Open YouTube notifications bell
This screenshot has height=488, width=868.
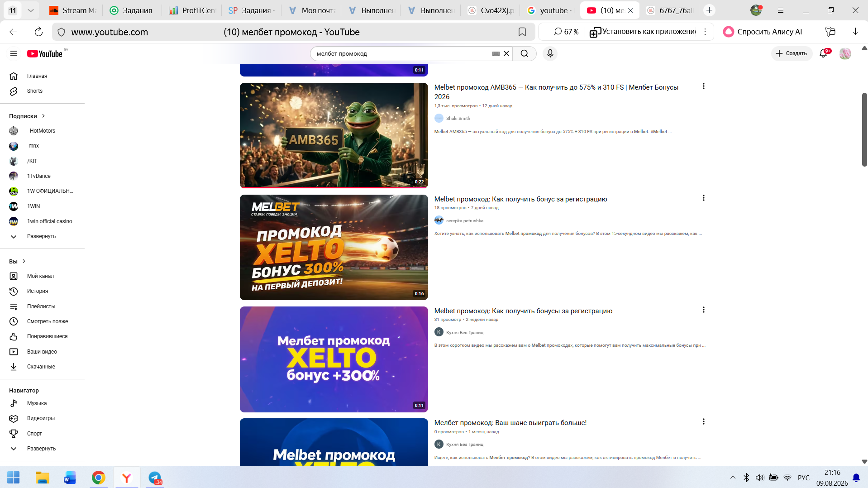(824, 53)
